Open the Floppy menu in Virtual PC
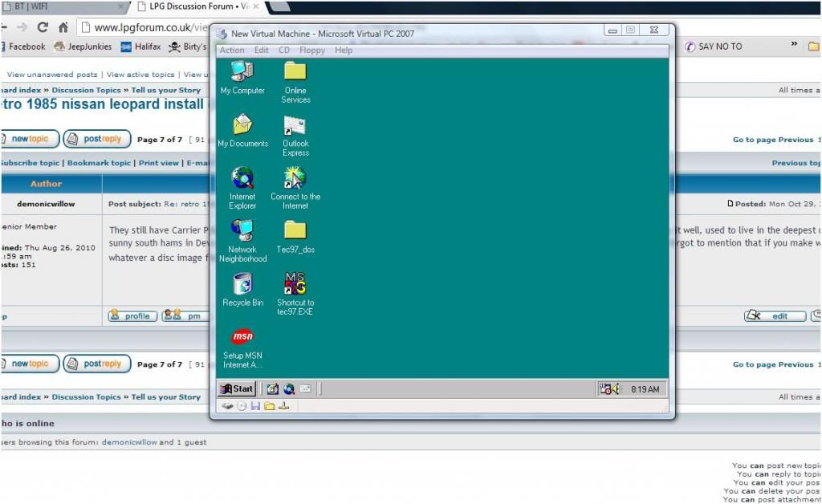Image resolution: width=822 pixels, height=504 pixels. point(312,51)
